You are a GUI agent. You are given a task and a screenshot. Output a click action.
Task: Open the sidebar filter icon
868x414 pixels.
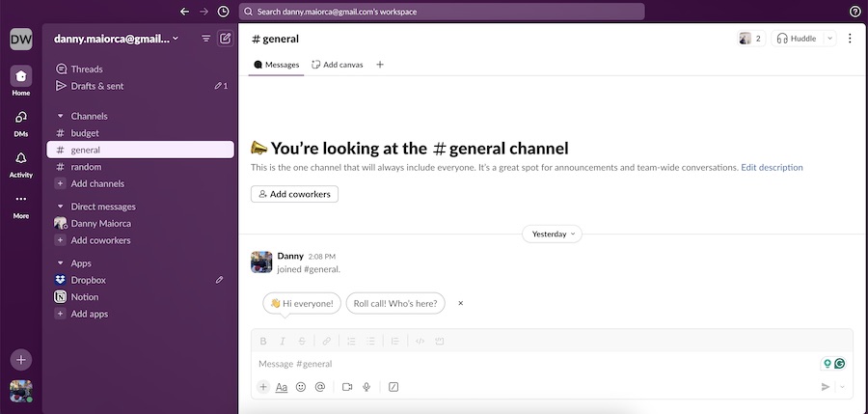(x=206, y=39)
